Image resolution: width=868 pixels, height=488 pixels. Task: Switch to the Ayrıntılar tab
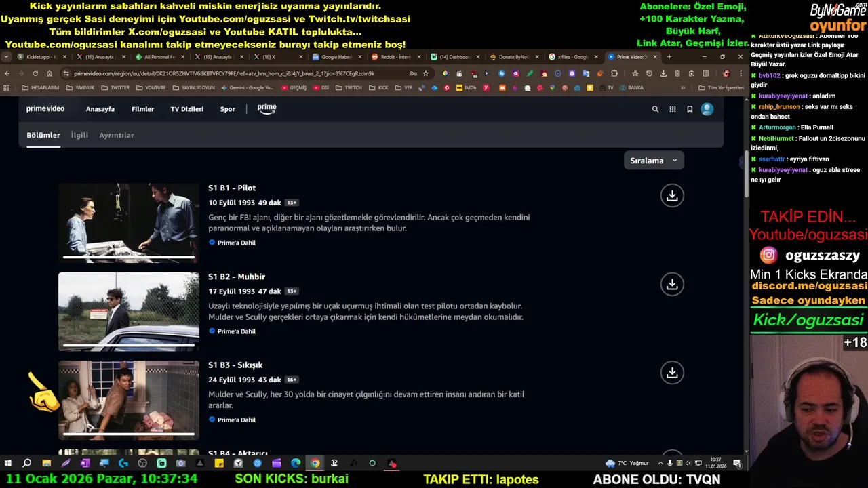point(117,135)
